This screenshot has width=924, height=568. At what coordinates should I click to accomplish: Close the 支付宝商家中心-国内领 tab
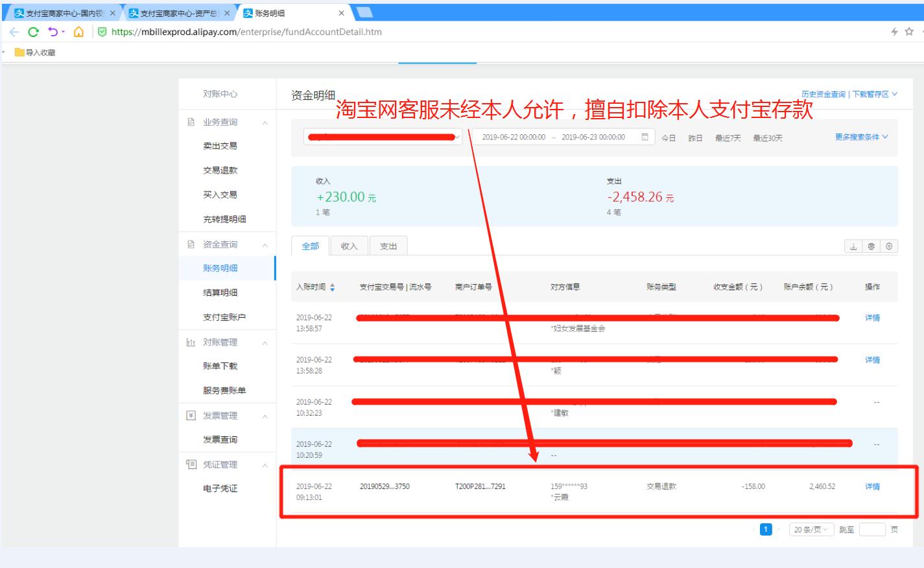tap(112, 13)
